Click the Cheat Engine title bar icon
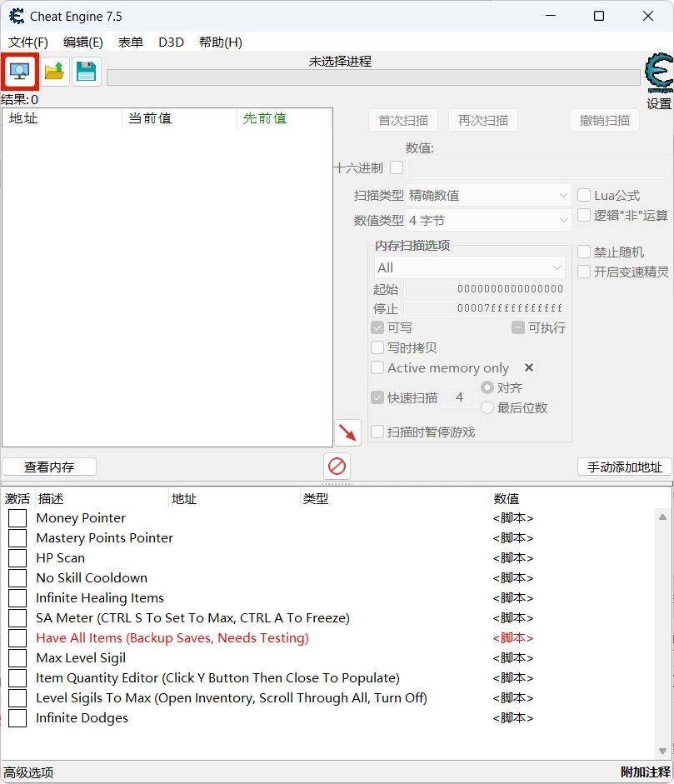Screen dimensions: 674x784 17,17
